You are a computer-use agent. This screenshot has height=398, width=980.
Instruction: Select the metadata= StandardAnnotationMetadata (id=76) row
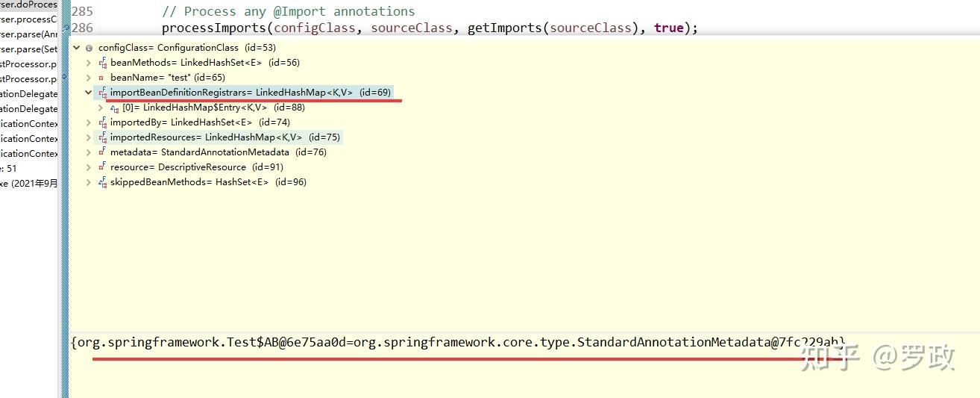[218, 152]
